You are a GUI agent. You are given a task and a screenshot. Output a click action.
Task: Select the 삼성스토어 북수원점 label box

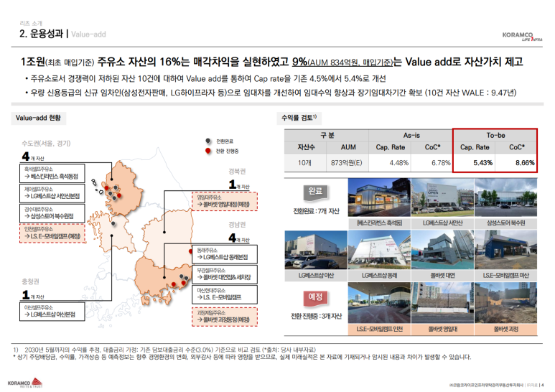pyautogui.click(x=52, y=213)
